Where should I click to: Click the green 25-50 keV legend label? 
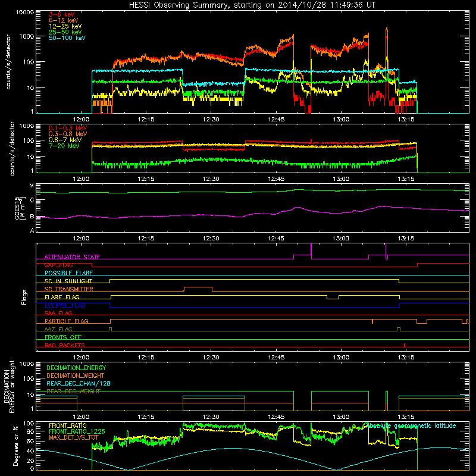[x=65, y=32]
